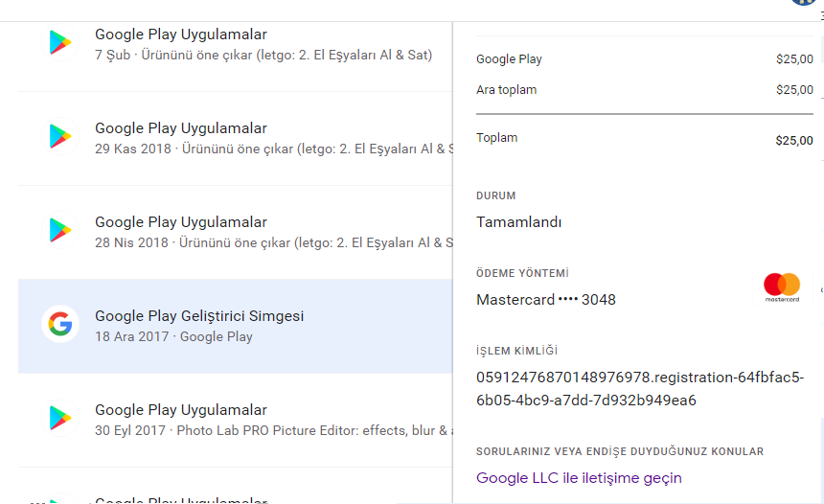The width and height of the screenshot is (824, 504).
Task: Open the 29 Kas 2018 letgo transaction
Action: click(x=236, y=139)
